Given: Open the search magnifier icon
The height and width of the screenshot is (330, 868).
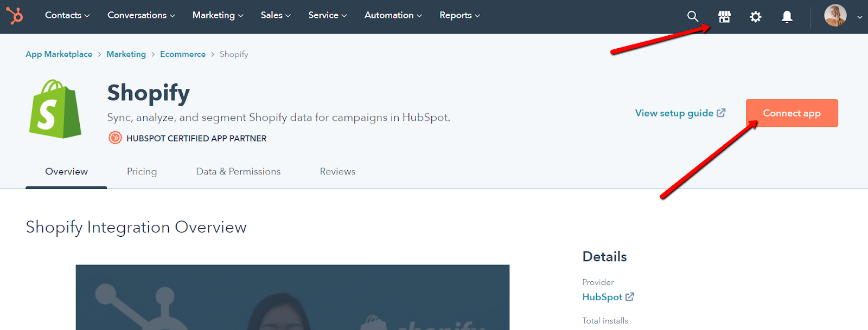Looking at the screenshot, I should point(692,16).
